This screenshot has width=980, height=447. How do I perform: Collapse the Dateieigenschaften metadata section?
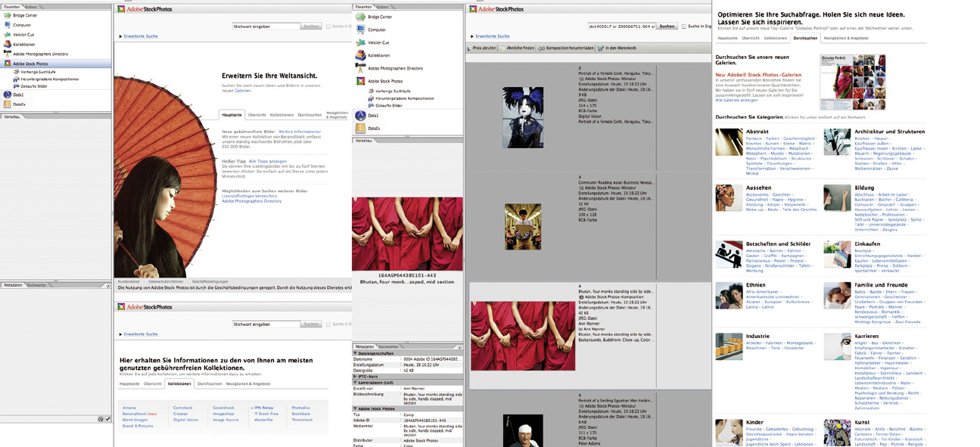[x=356, y=353]
